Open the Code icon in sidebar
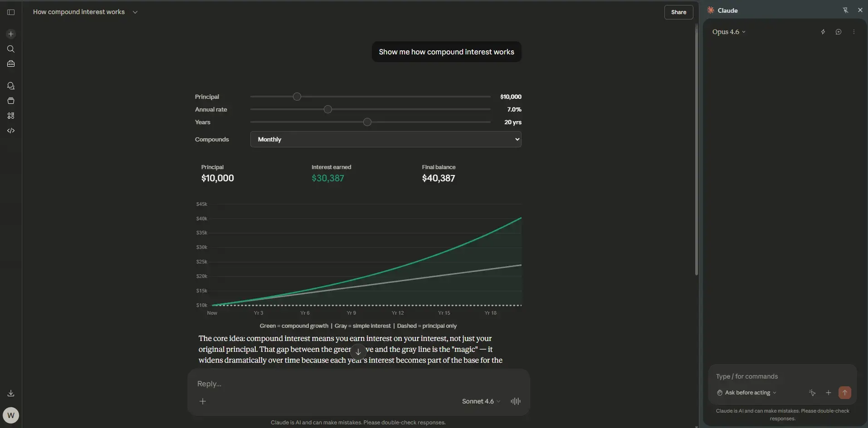Viewport: 868px width, 428px height. pos(11,131)
